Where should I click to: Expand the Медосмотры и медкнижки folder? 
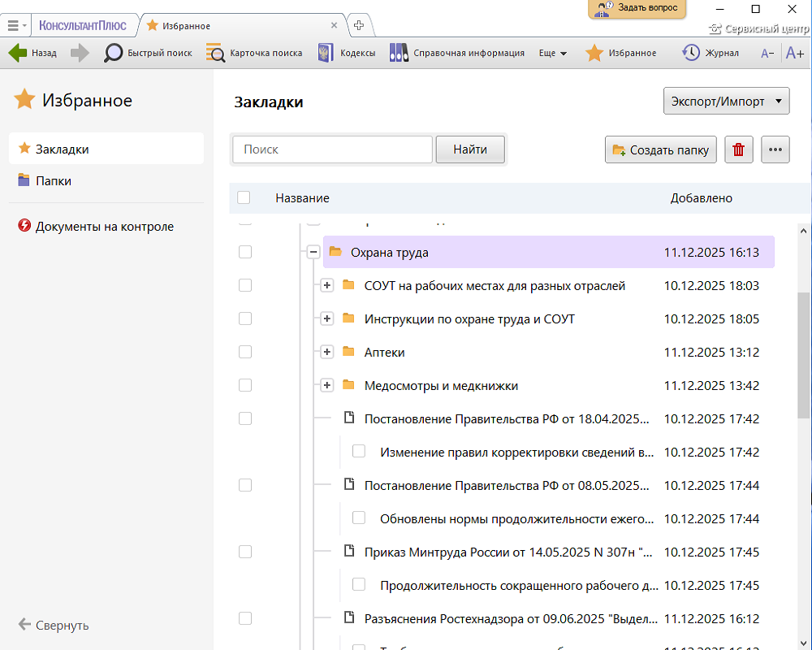pyautogui.click(x=327, y=385)
